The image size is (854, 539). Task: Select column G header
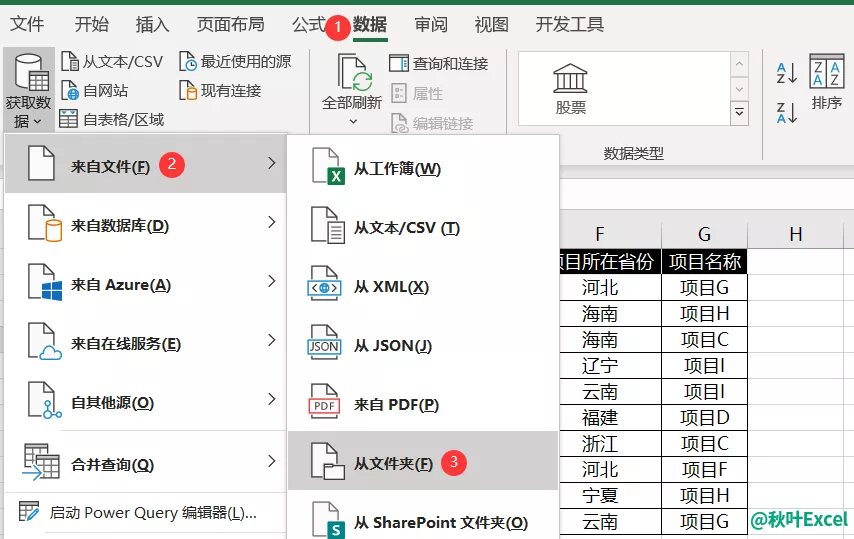tap(704, 235)
